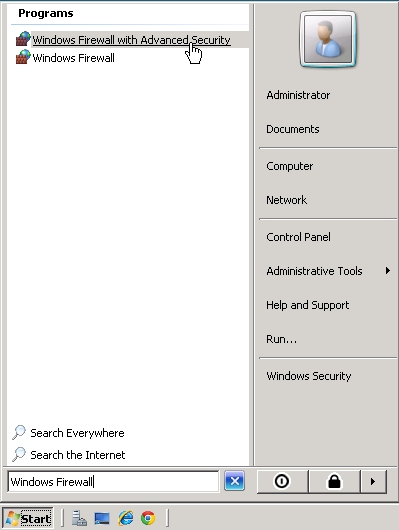399x530 pixels.
Task: Expand the shutdown options arrow
Action: [373, 481]
